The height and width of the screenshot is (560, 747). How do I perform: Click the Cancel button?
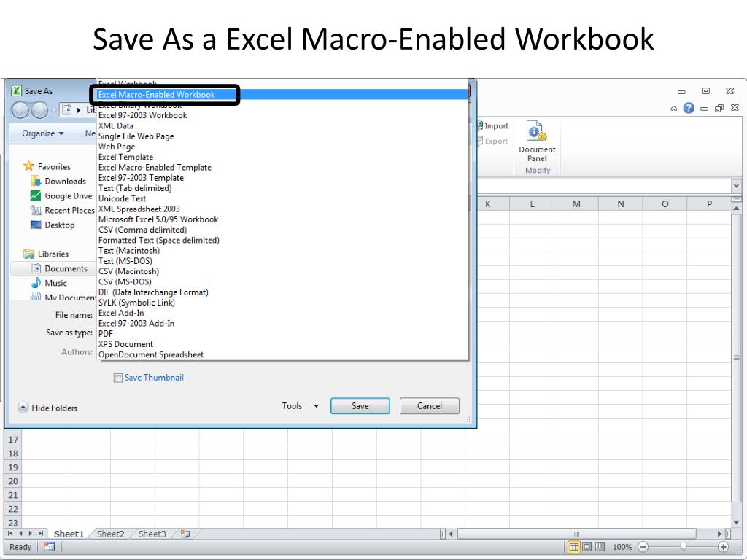[429, 406]
